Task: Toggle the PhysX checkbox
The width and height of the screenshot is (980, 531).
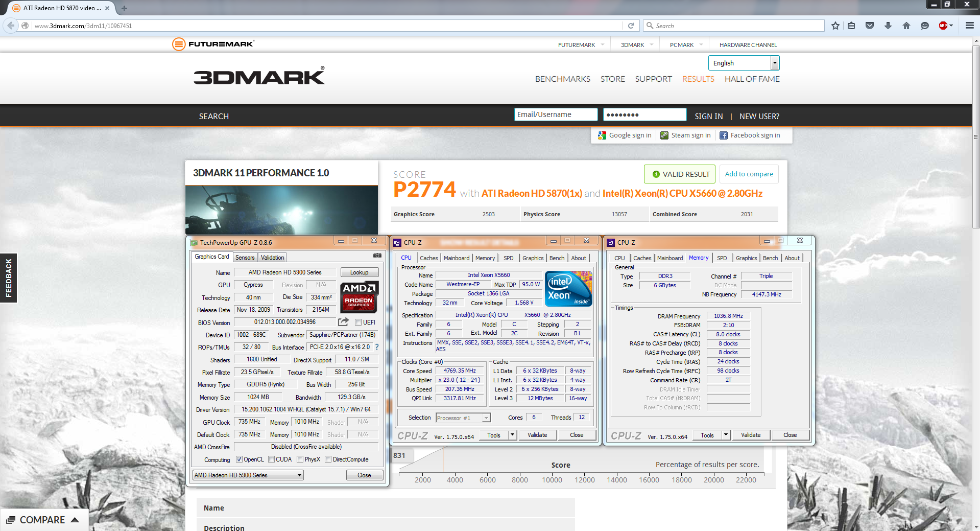Action: [300, 459]
